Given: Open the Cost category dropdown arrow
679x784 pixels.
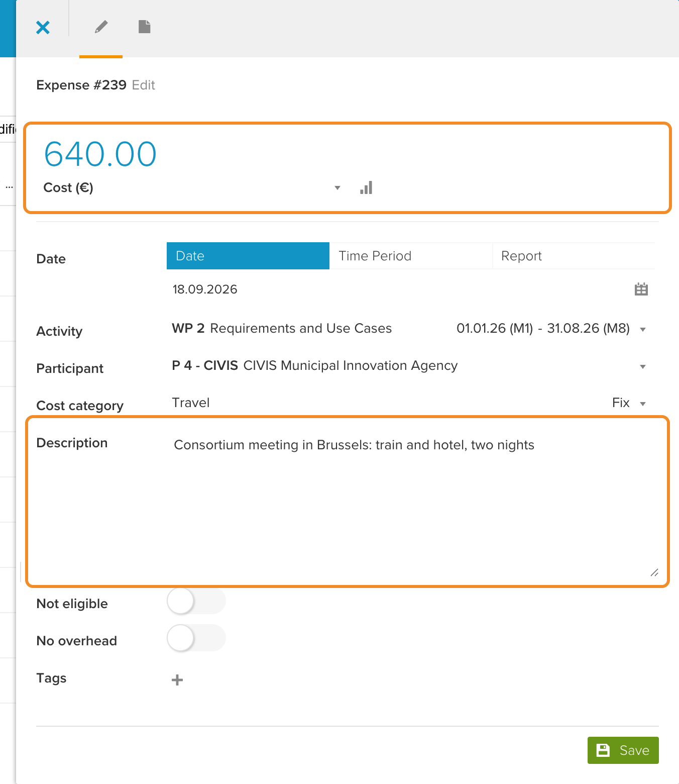Looking at the screenshot, I should point(643,404).
